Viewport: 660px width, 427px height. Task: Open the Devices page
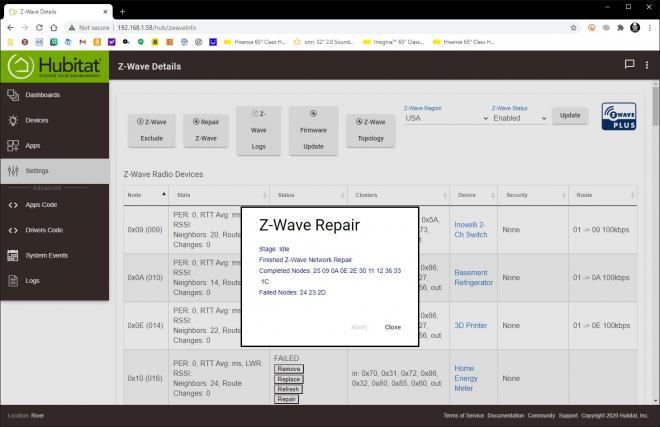pyautogui.click(x=37, y=120)
